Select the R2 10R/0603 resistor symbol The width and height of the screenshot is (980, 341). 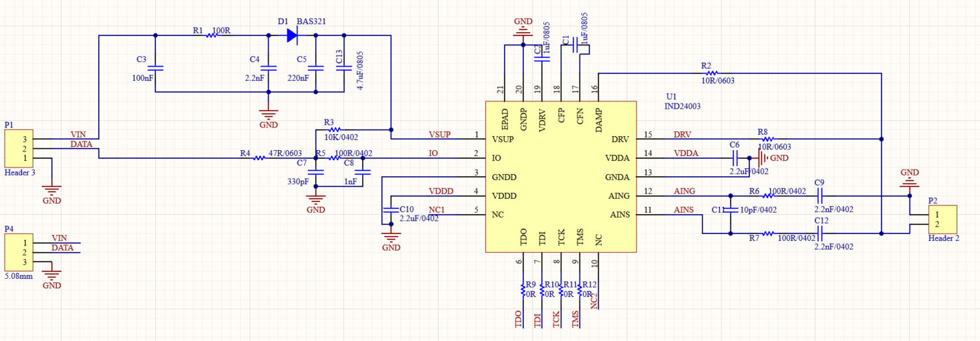(712, 73)
